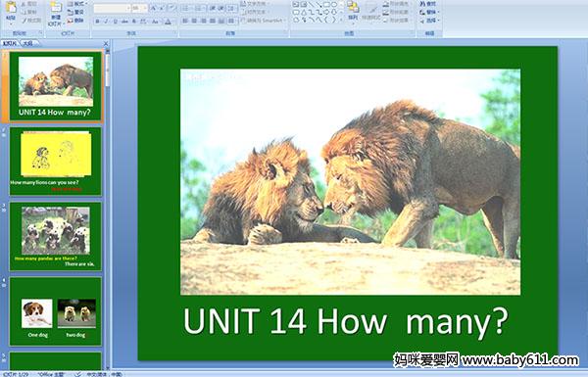Expand the shapes gallery More arrow
The height and width of the screenshot is (377, 588).
coord(342,21)
